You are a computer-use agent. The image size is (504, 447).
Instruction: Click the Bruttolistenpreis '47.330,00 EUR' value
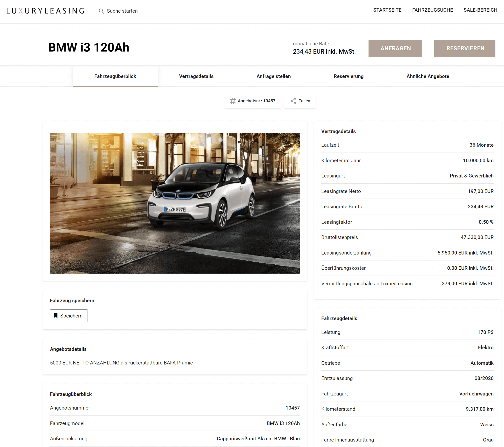[x=477, y=237]
